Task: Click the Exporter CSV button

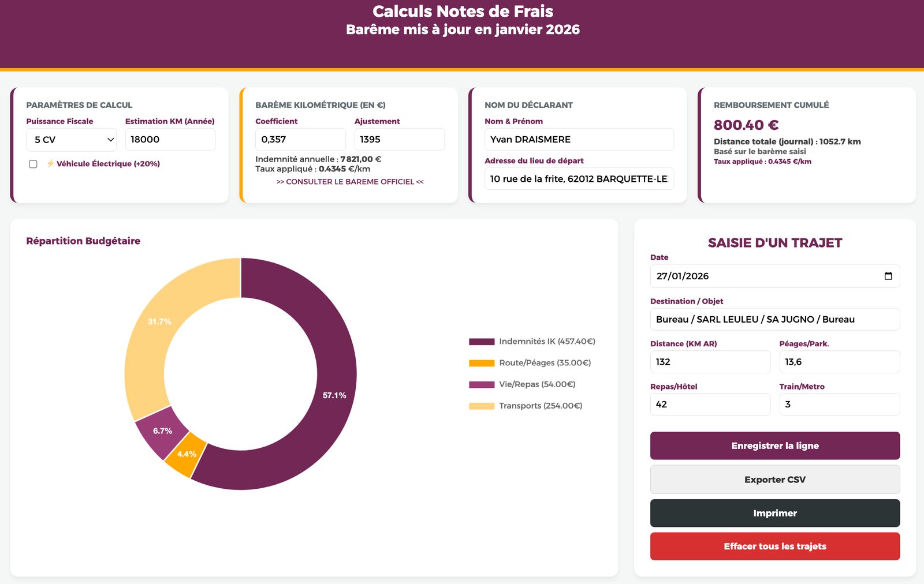Action: (x=774, y=480)
